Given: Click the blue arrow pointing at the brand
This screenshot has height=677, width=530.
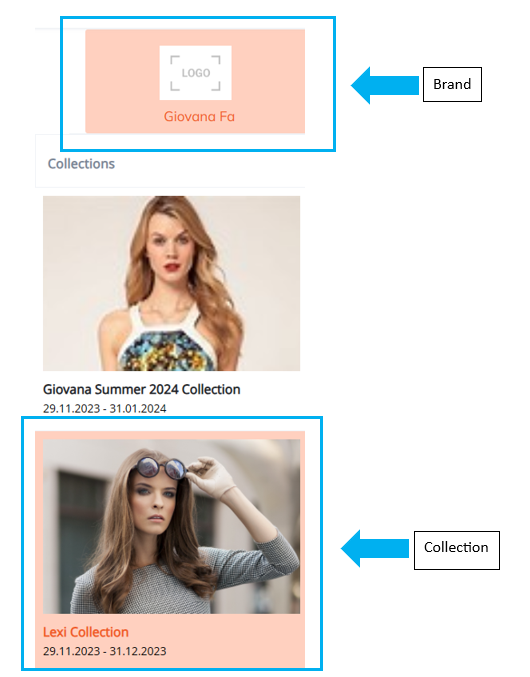Looking at the screenshot, I should [385, 85].
